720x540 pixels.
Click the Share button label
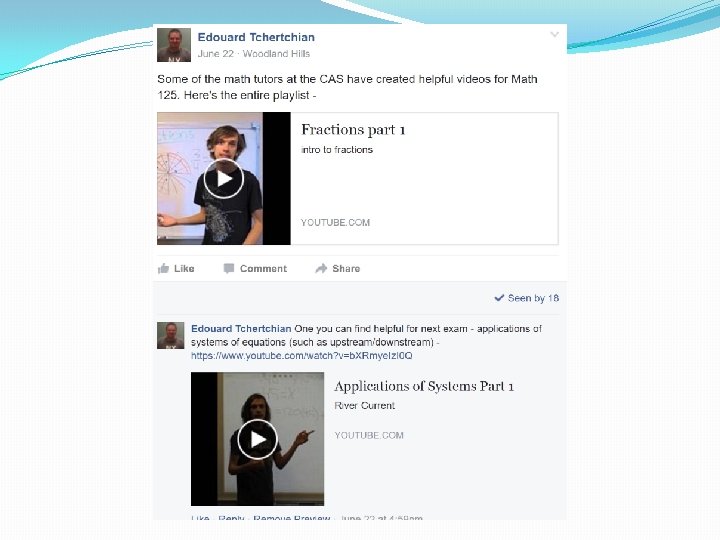coord(346,269)
